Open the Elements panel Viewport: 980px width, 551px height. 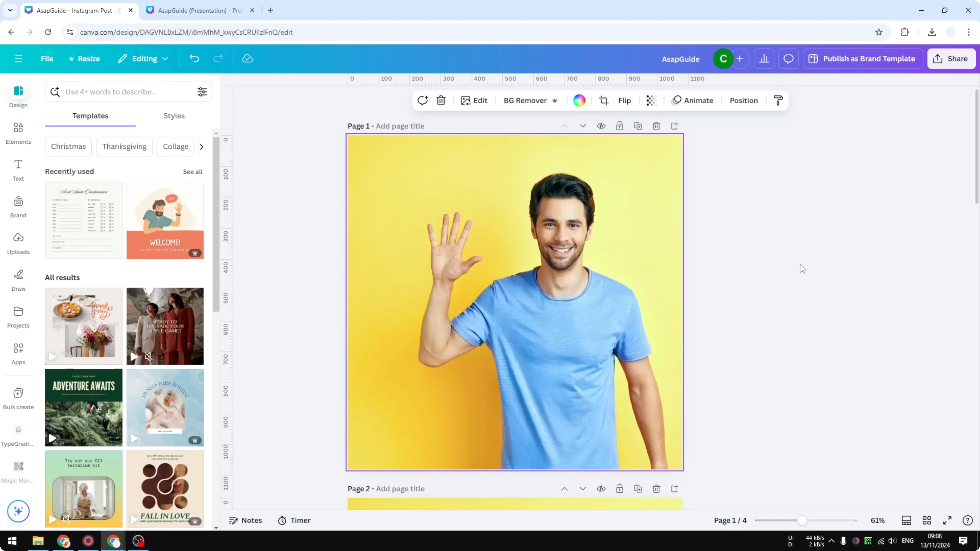[x=18, y=133]
